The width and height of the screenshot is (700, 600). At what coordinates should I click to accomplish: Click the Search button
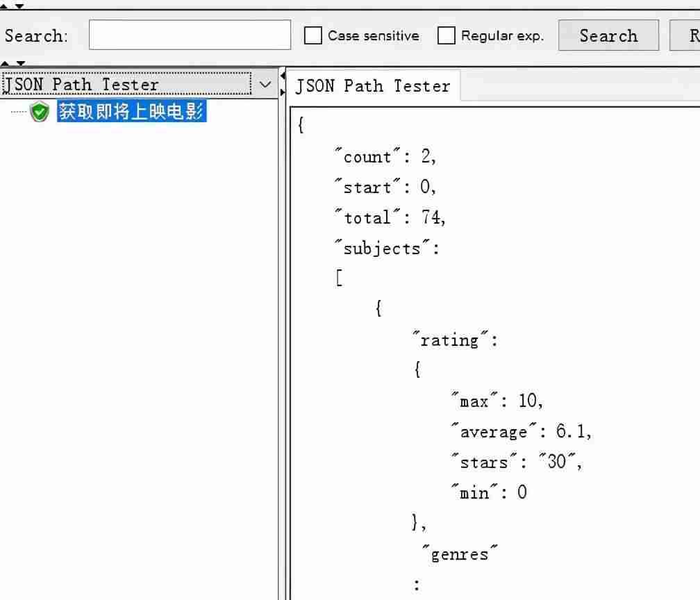608,35
